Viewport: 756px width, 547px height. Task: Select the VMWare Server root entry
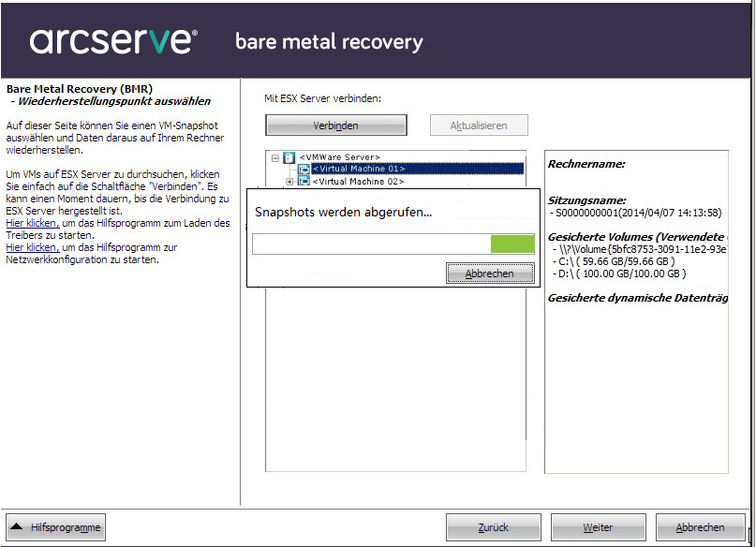(x=339, y=156)
